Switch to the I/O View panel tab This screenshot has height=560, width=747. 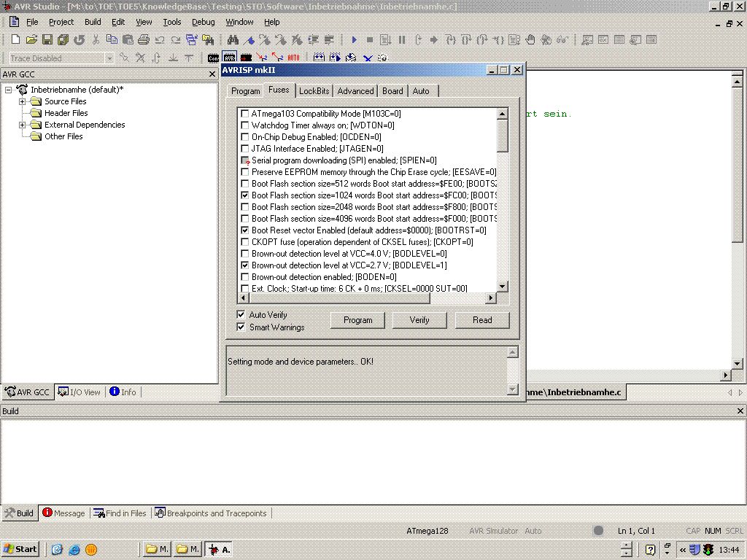[x=79, y=392]
